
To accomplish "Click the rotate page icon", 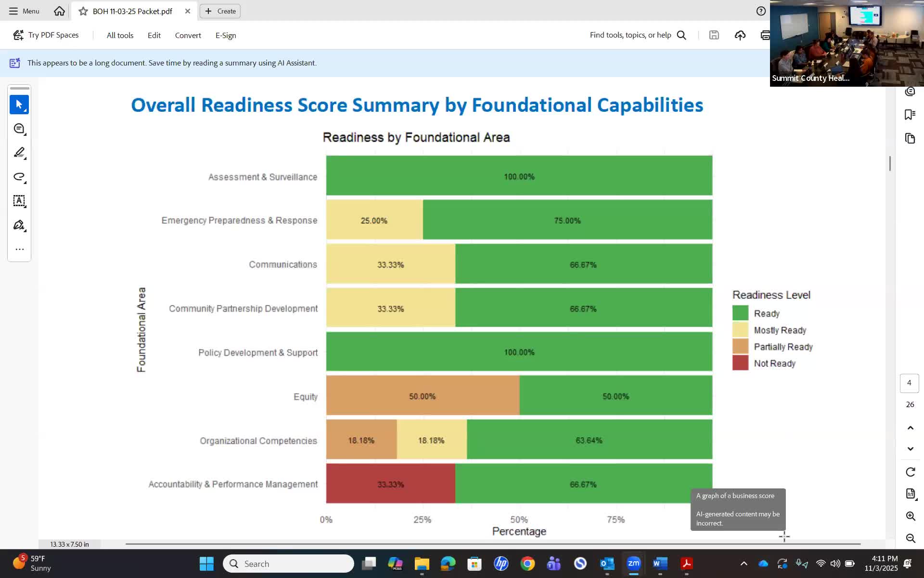I will (x=910, y=472).
